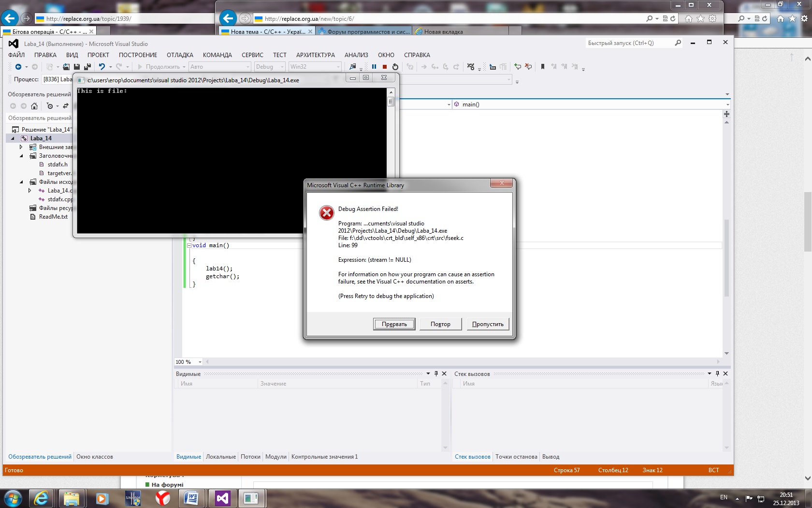The height and width of the screenshot is (508, 812).
Task: Click the Home icon in Solution Explorer
Action: pos(34,106)
